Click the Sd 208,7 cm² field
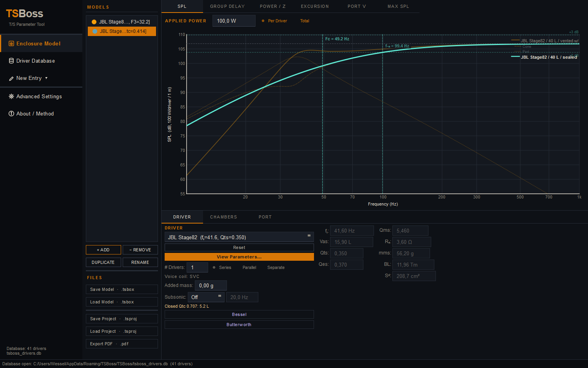The height and width of the screenshot is (368, 588). [x=414, y=276]
